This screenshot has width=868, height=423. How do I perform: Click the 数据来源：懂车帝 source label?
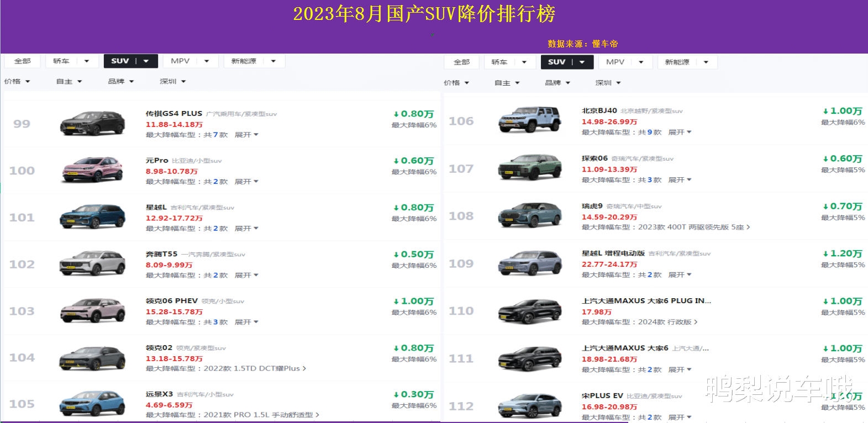point(583,44)
